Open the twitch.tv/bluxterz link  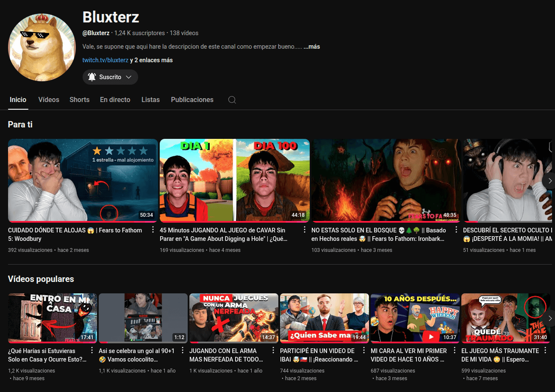pyautogui.click(x=105, y=60)
